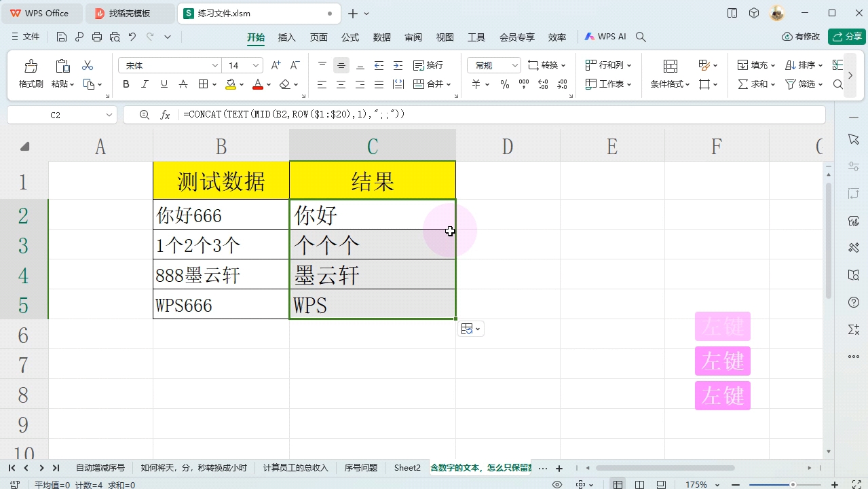
Task: Expand the fill color dropdown arrow
Action: [241, 84]
